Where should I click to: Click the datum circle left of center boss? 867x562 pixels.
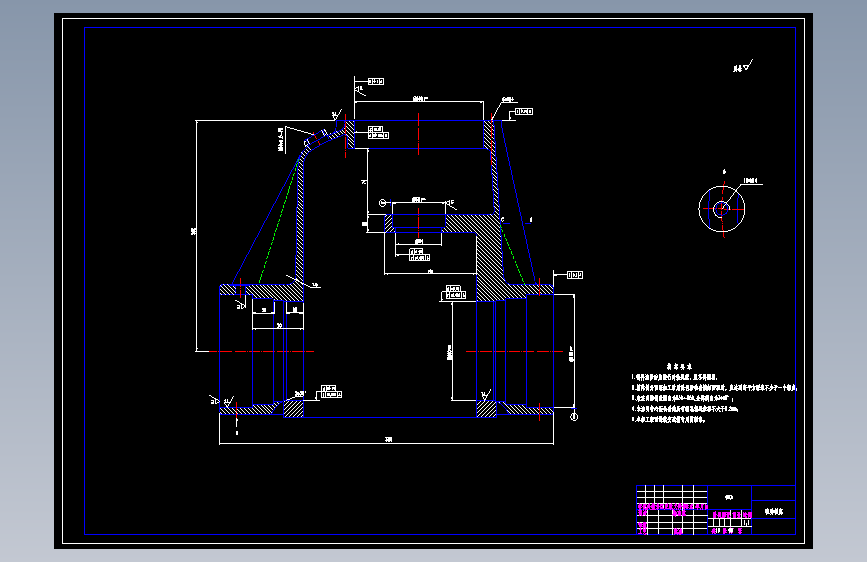click(382, 203)
